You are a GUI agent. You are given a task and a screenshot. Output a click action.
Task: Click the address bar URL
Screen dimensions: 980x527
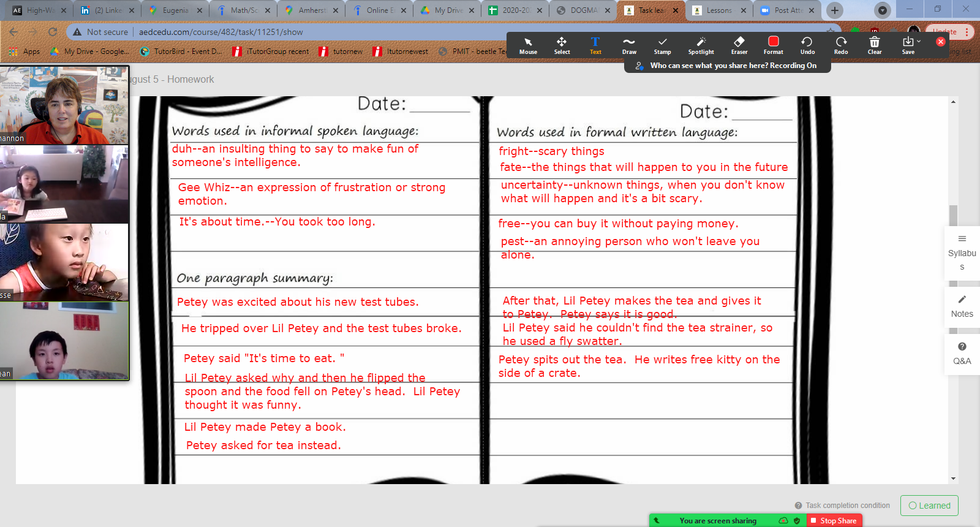[x=221, y=32]
